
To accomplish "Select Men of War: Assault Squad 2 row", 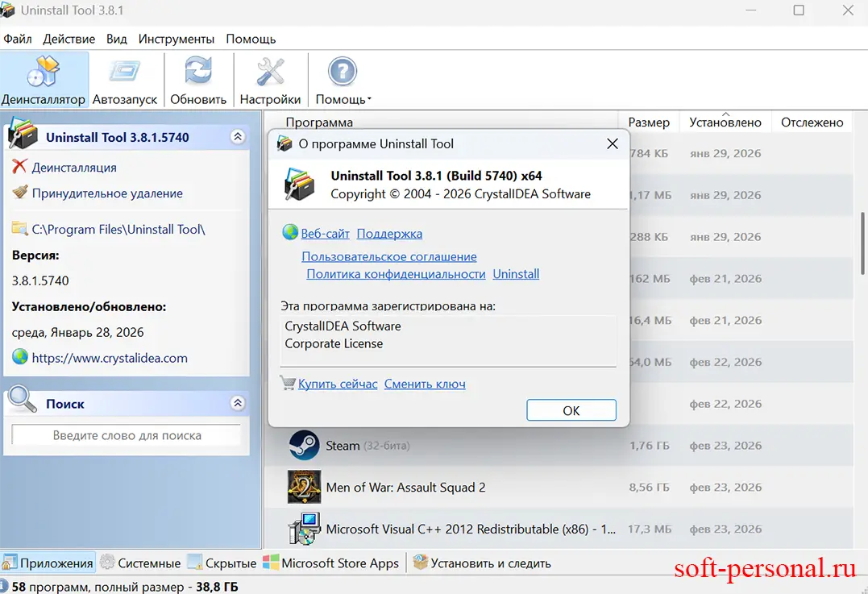I will point(559,488).
